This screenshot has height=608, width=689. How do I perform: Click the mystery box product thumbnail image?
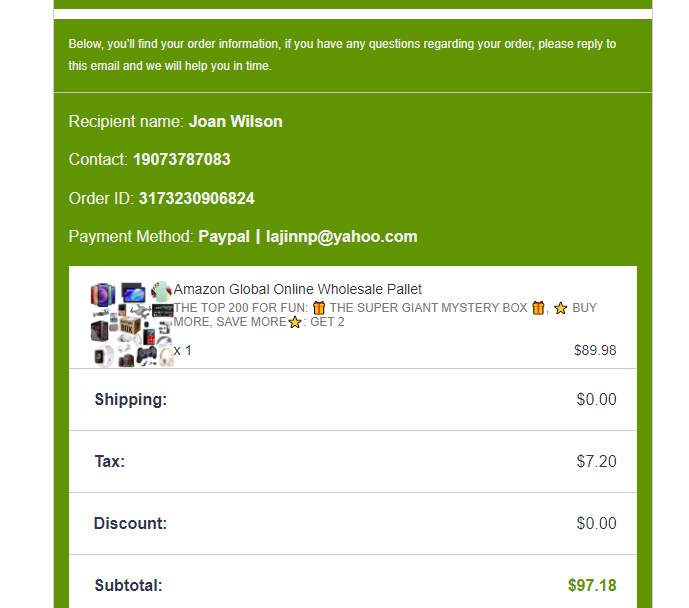point(132,324)
